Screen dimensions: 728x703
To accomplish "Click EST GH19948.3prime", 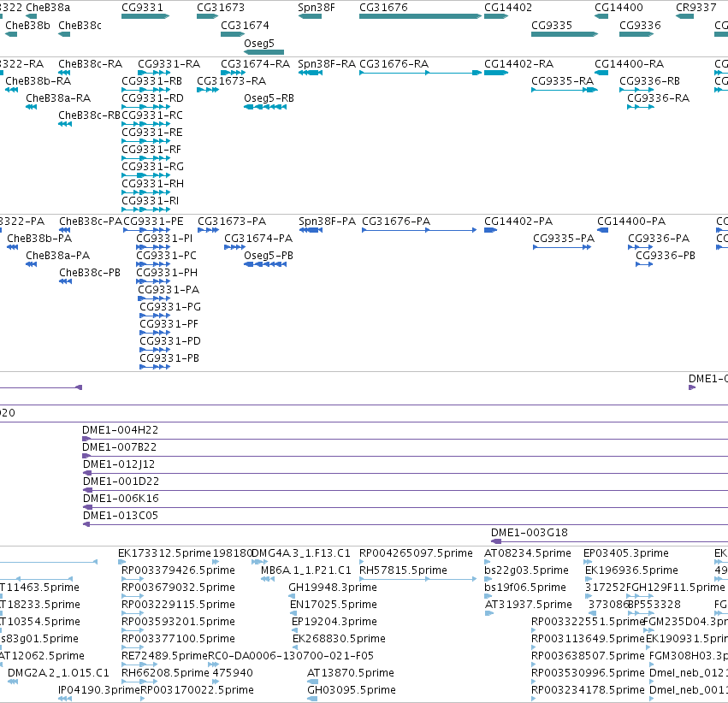I will [x=333, y=587].
